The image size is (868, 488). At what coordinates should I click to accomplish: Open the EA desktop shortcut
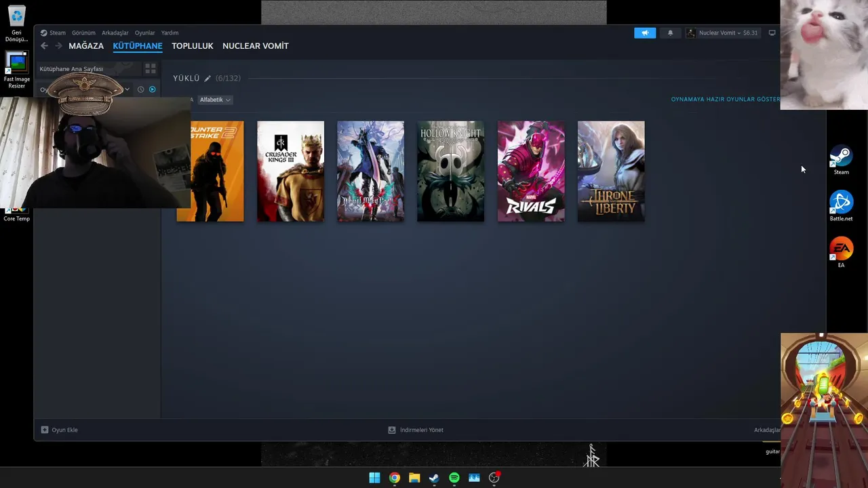(x=841, y=253)
